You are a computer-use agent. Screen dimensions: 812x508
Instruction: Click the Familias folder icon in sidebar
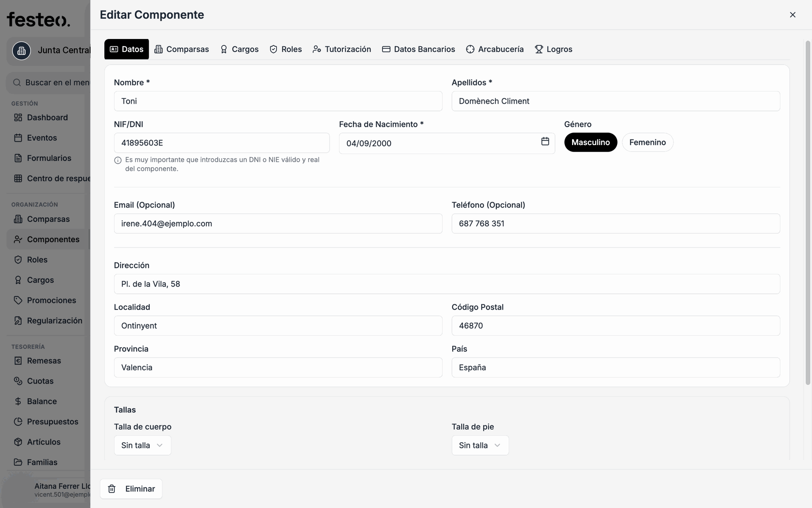click(18, 462)
